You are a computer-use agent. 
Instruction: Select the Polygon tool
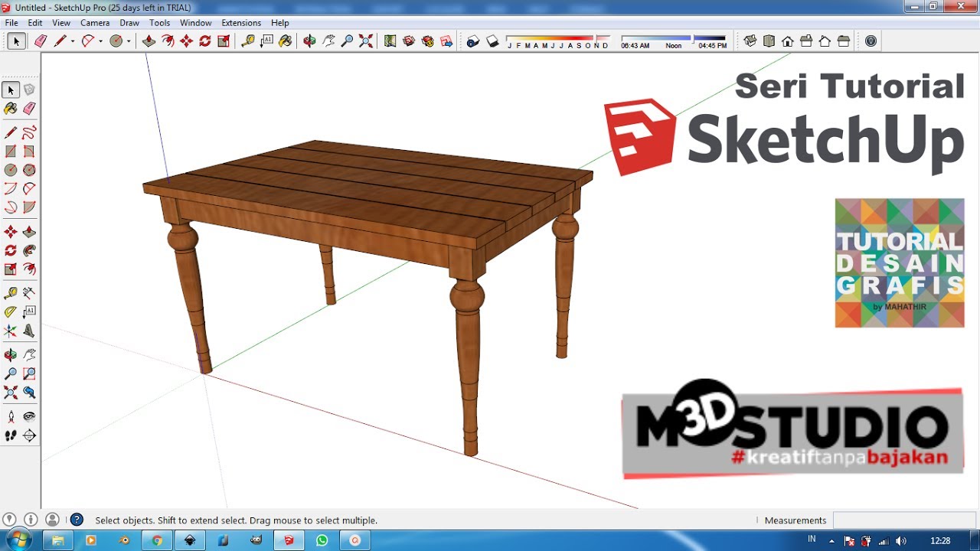(x=29, y=170)
